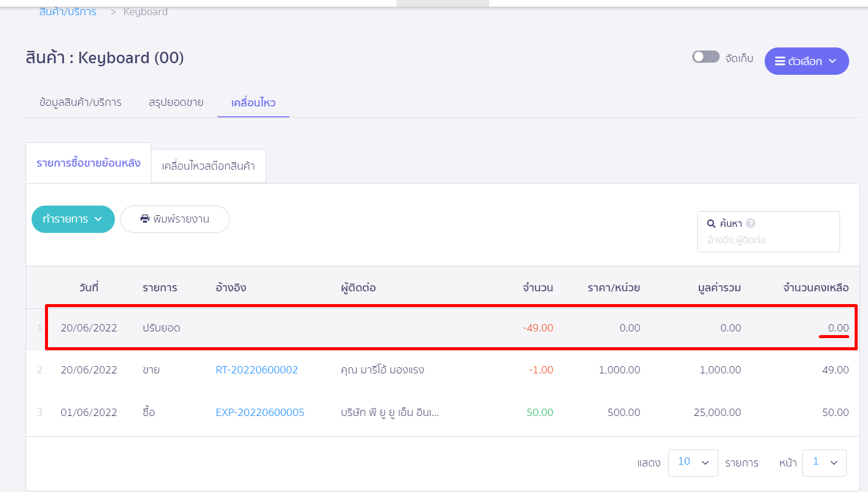Image resolution: width=868 pixels, height=492 pixels.
Task: Expand the ทำรายการ action dropdown
Action: (x=73, y=219)
